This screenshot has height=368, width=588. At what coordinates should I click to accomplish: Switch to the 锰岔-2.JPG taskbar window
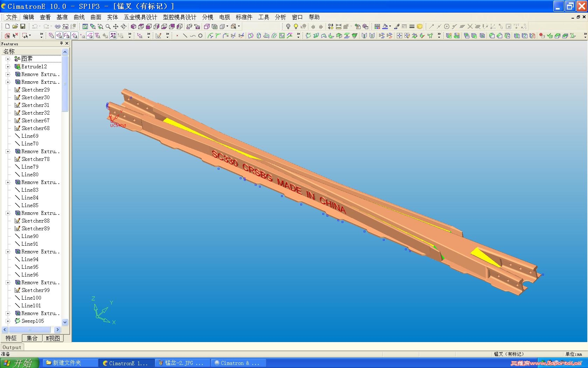pyautogui.click(x=183, y=363)
